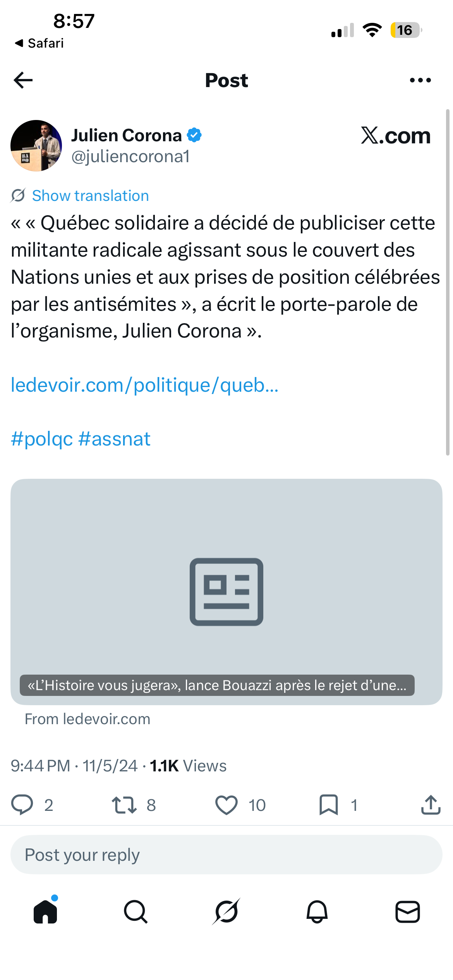Open the Search tab
Image resolution: width=453 pixels, height=980 pixels.
(136, 912)
